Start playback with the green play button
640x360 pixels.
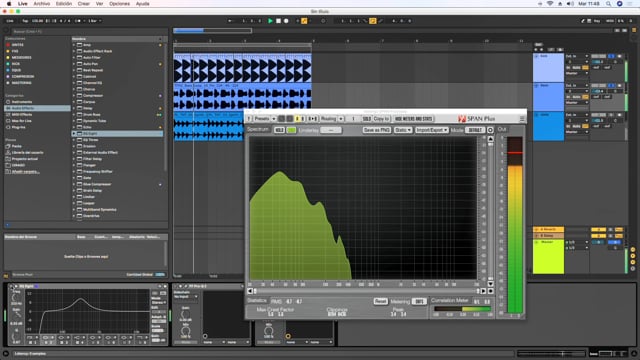click(270, 21)
